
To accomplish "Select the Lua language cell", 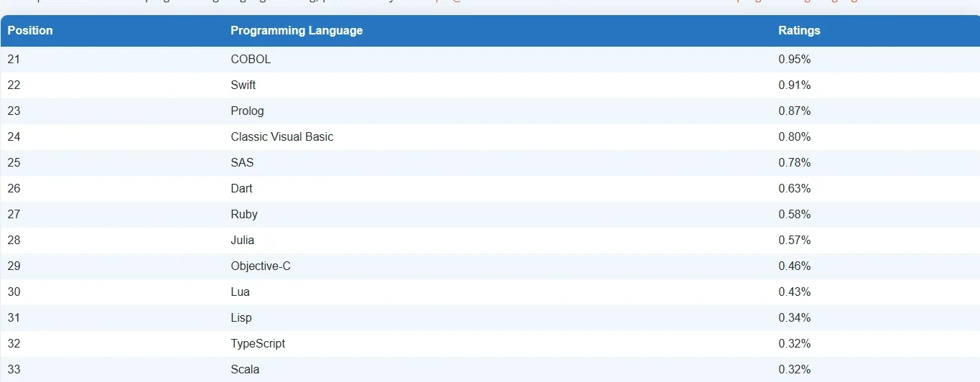I will (241, 292).
